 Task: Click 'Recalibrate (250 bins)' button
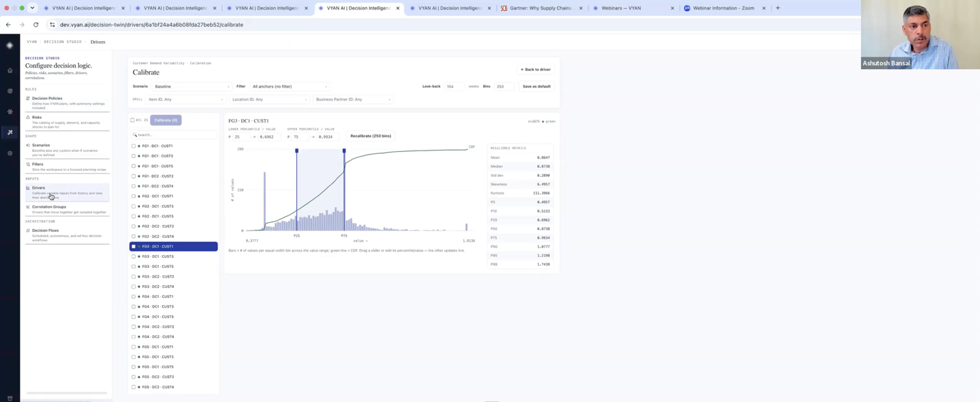click(371, 136)
